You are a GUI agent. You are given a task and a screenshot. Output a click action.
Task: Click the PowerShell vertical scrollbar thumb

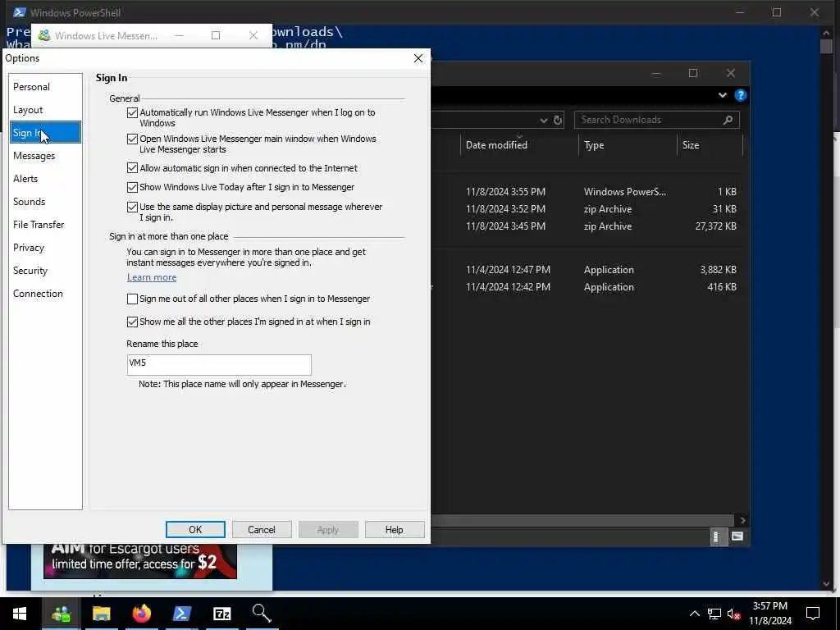826,46
